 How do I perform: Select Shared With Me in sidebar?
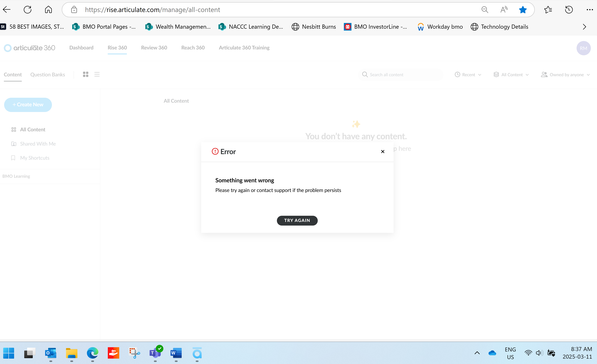(38, 144)
